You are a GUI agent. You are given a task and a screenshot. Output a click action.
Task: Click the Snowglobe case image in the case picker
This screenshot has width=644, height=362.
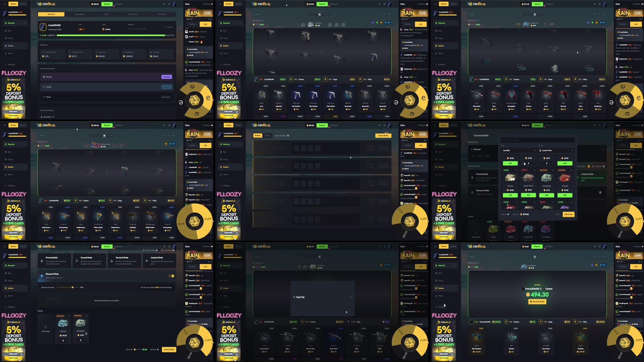546,178
